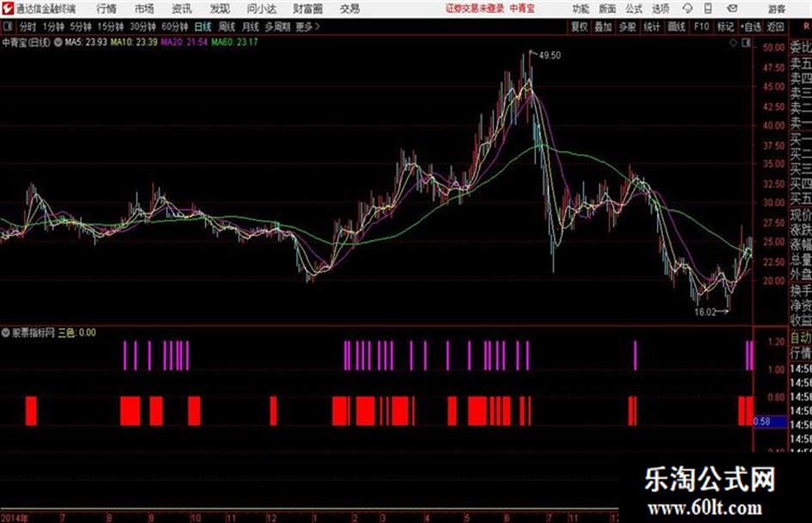The image size is (812, 523).
Task: Switch to the 1分钟 period tab
Action: pyautogui.click(x=53, y=27)
